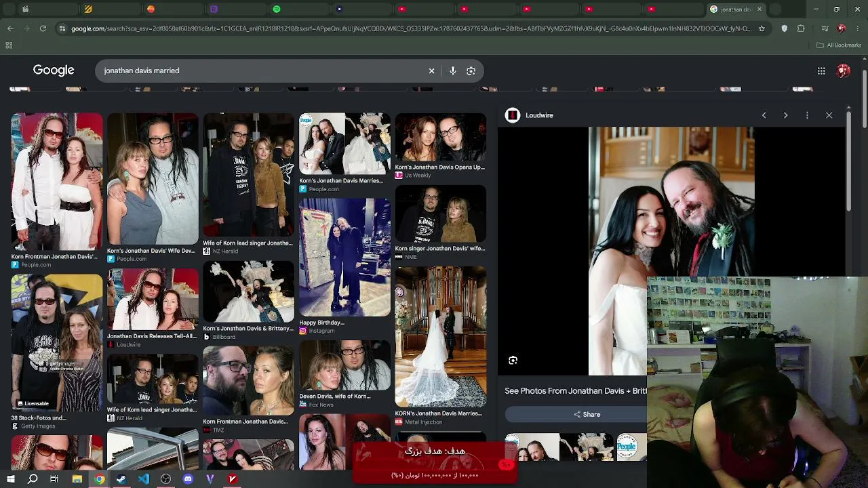
Task: Open OBS Studio from the taskbar
Action: pyautogui.click(x=165, y=479)
